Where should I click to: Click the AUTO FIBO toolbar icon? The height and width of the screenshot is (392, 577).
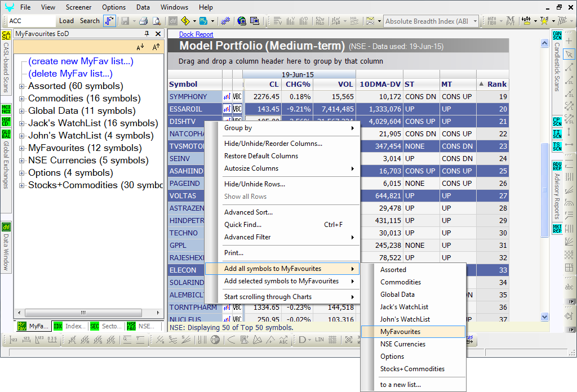click(x=491, y=21)
